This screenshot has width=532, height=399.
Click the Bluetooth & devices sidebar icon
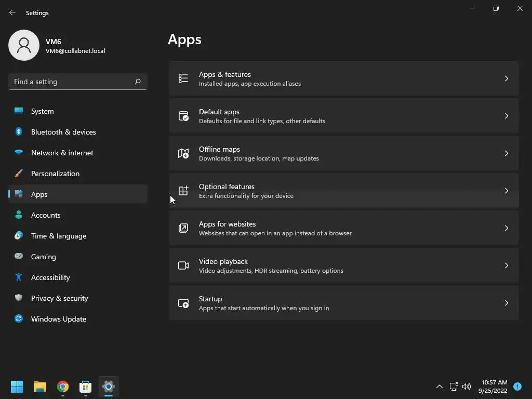pyautogui.click(x=19, y=132)
